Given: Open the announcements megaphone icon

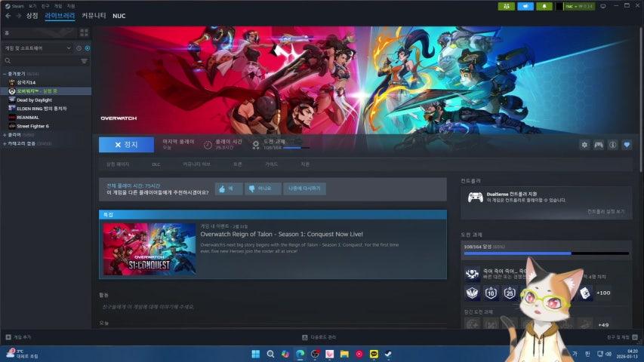Looking at the screenshot, I should coord(525,6).
